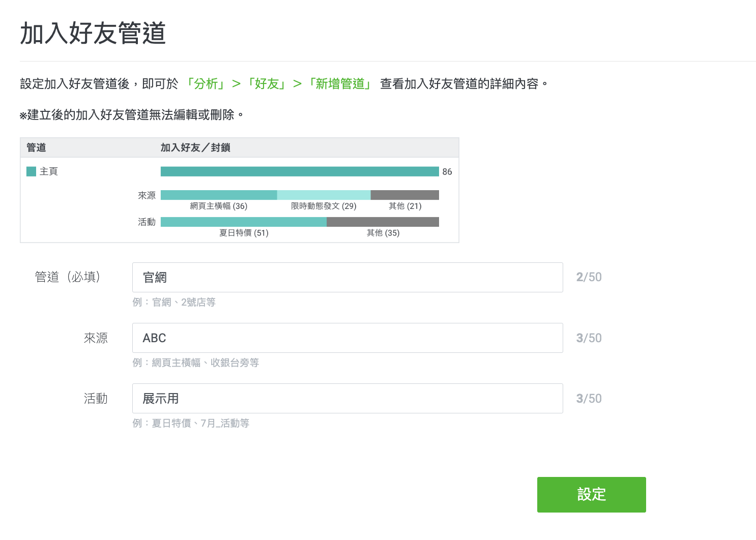756x540 pixels.
Task: Click the 管道 input field containing 官網
Action: (347, 277)
